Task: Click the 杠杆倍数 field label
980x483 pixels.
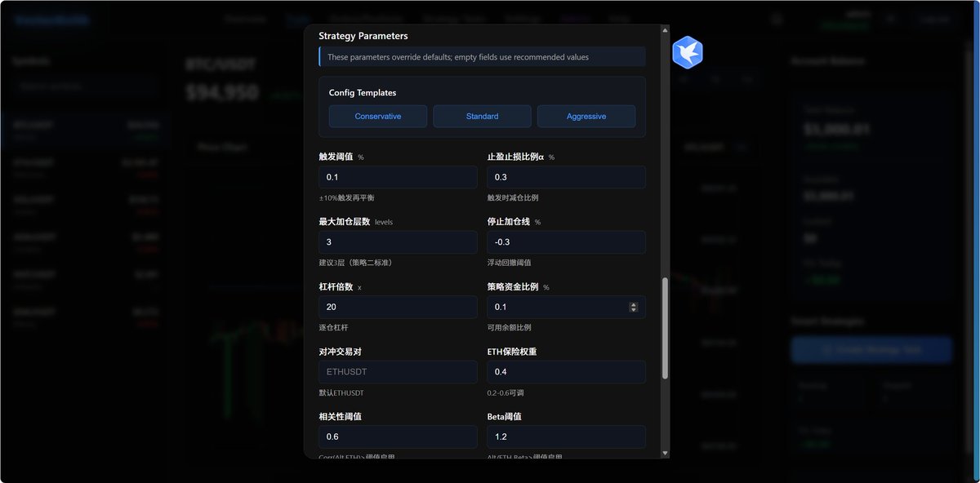Action: (x=336, y=286)
